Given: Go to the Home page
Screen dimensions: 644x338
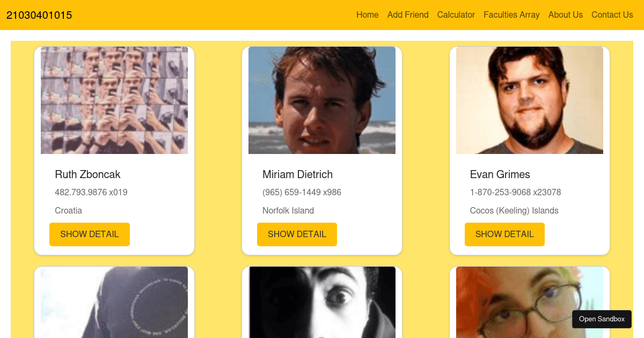Looking at the screenshot, I should (x=367, y=15).
